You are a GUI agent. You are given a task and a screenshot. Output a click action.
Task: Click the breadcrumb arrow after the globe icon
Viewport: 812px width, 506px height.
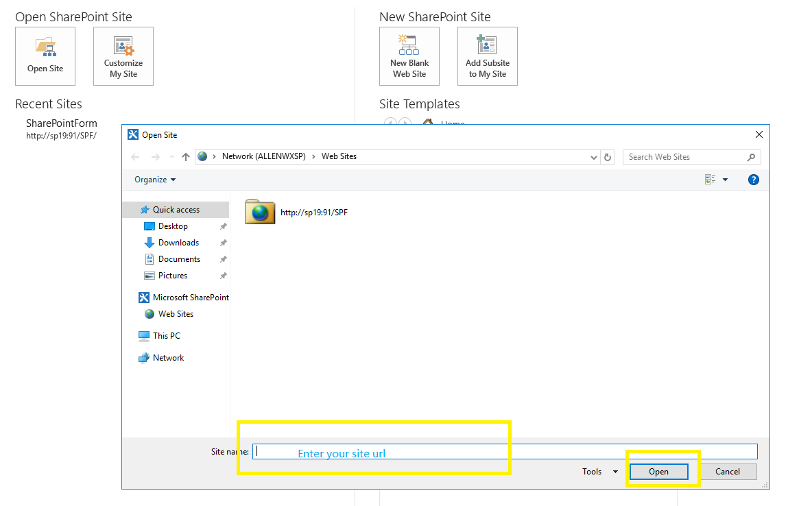[214, 157]
